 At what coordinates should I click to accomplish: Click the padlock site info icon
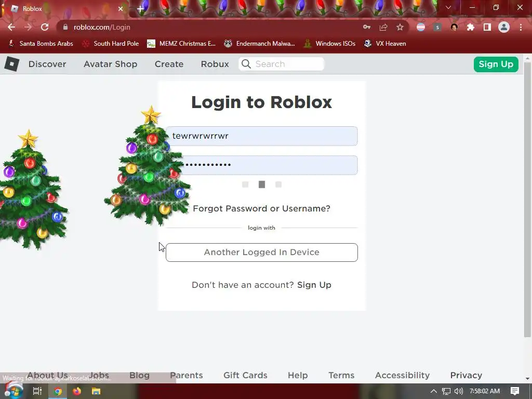tap(65, 27)
